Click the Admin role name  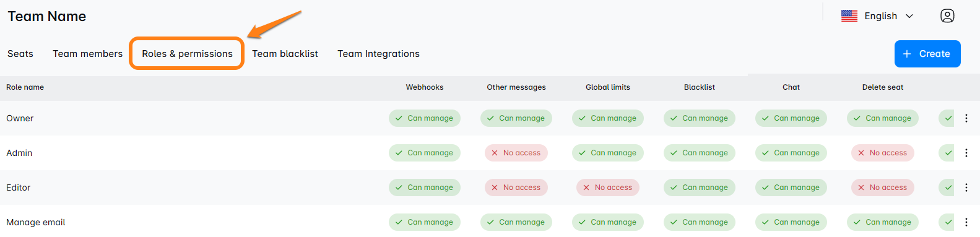(19, 153)
